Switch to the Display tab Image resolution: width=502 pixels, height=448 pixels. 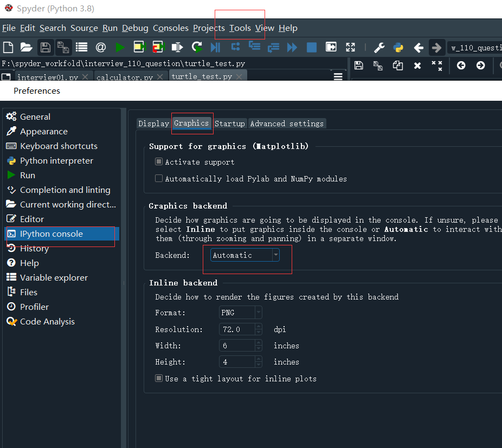click(x=153, y=124)
